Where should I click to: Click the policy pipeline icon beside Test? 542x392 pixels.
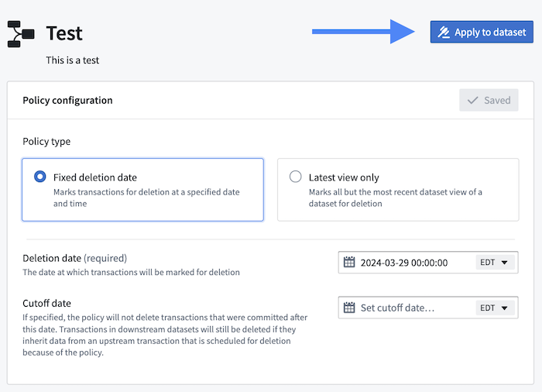21,33
